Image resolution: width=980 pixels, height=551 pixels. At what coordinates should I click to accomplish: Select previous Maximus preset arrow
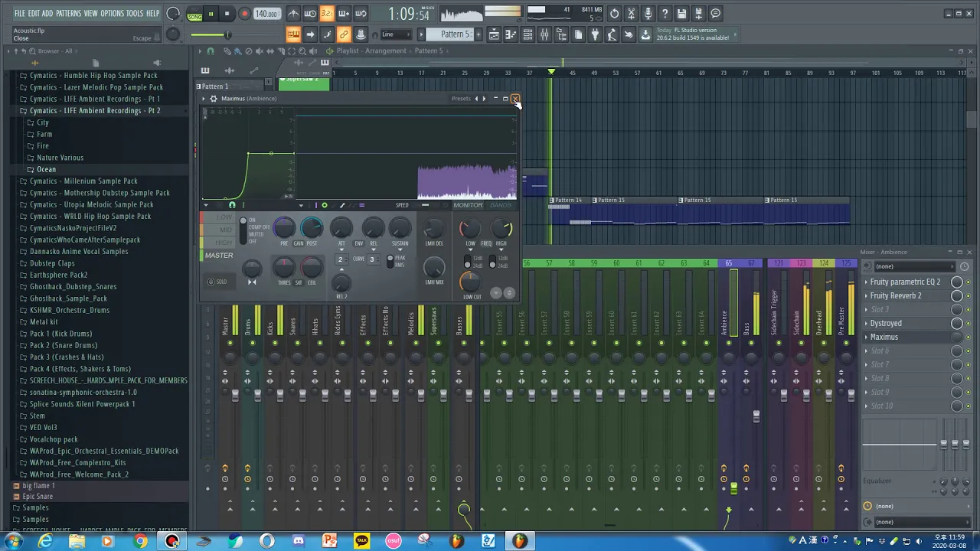tap(476, 99)
